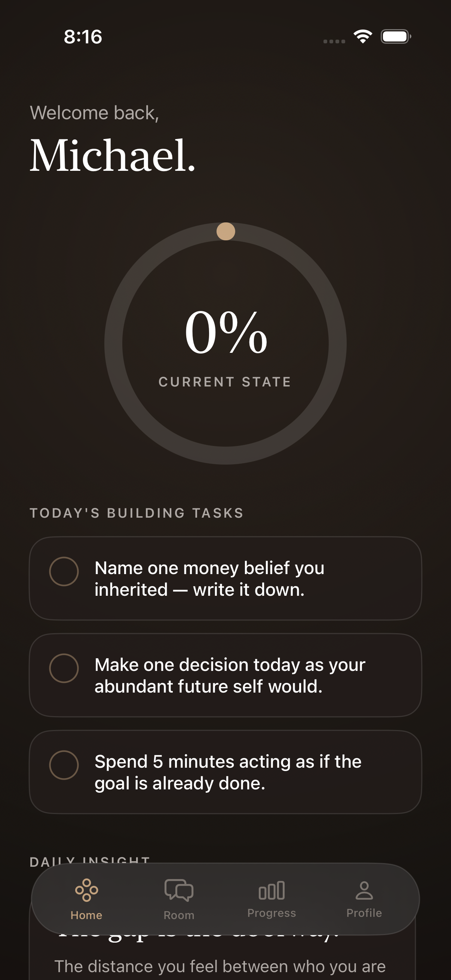The height and width of the screenshot is (980, 451).
Task: Tap the battery indicator icon
Action: point(396,37)
